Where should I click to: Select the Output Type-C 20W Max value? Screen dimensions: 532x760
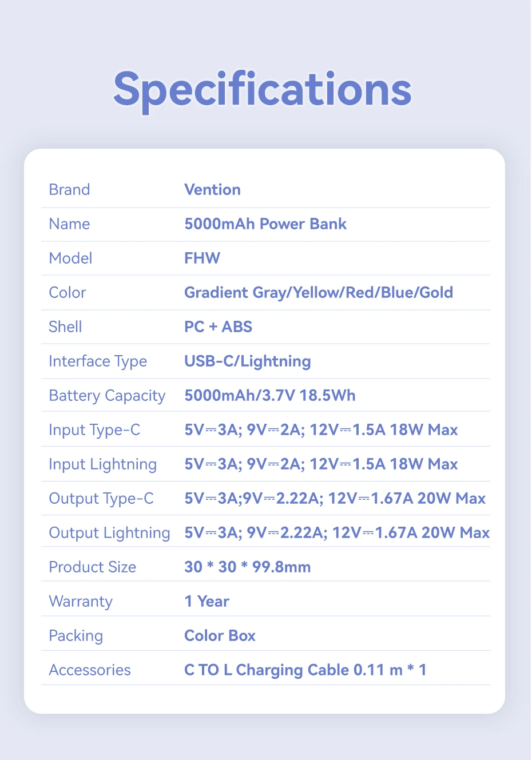pyautogui.click(x=335, y=498)
